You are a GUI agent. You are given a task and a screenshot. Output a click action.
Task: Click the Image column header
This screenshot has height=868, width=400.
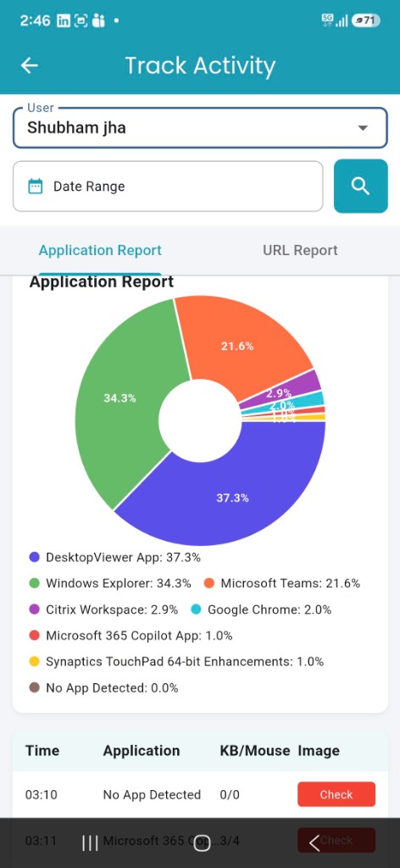pos(319,751)
